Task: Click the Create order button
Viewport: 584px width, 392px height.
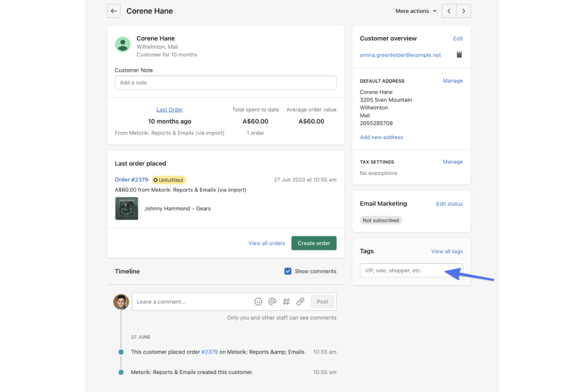Action: [x=314, y=243]
